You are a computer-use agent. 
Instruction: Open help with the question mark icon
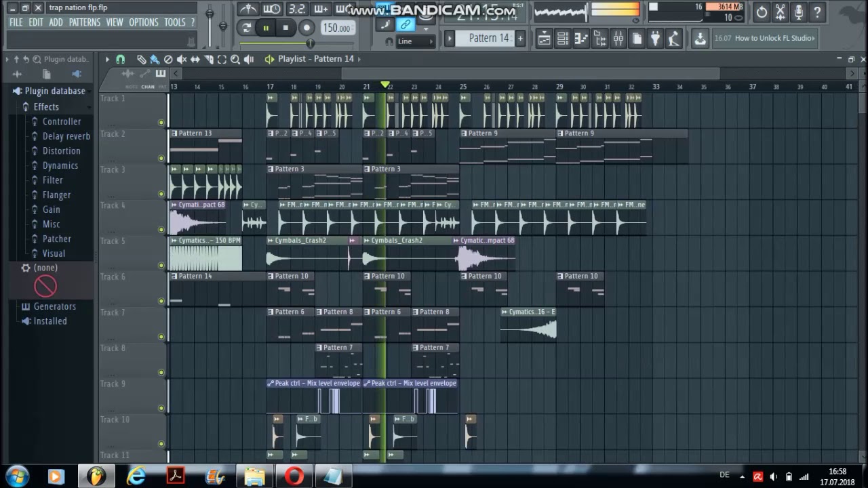coord(817,12)
